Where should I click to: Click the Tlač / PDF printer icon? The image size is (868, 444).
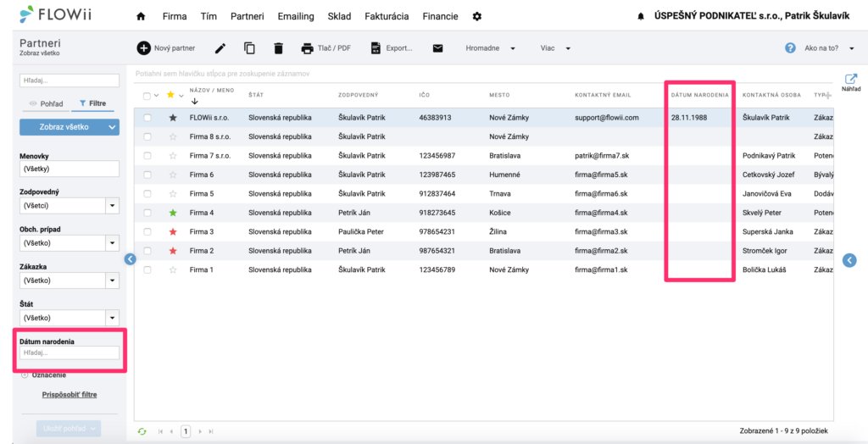(x=307, y=48)
